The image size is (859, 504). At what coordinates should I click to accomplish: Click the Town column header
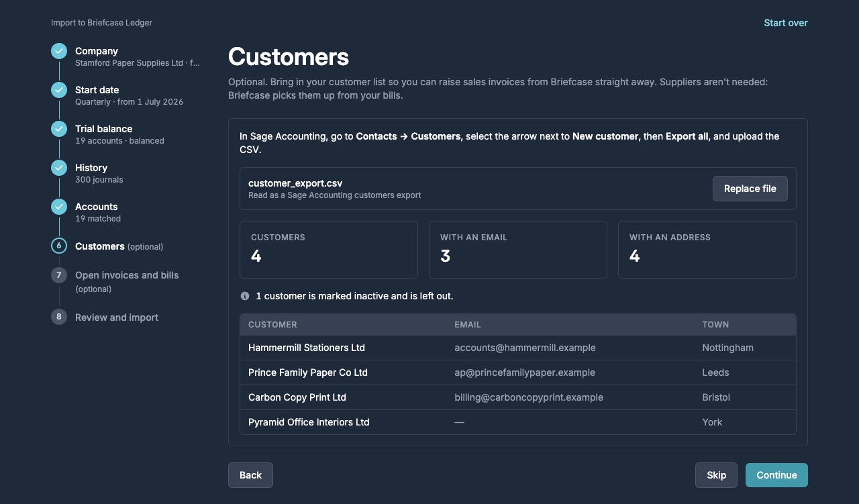[715, 325]
